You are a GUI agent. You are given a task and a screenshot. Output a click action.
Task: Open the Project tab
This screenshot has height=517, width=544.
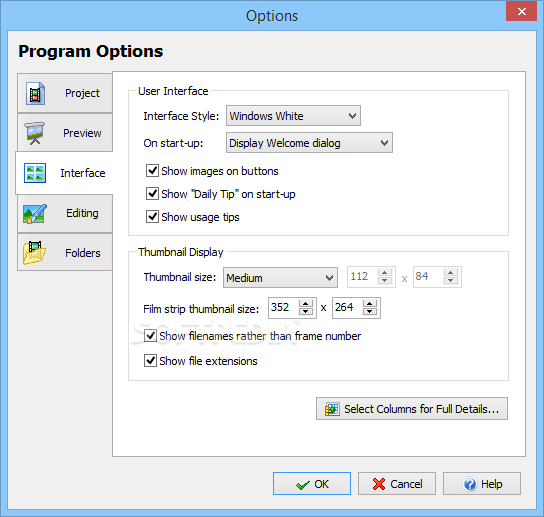coord(65,93)
